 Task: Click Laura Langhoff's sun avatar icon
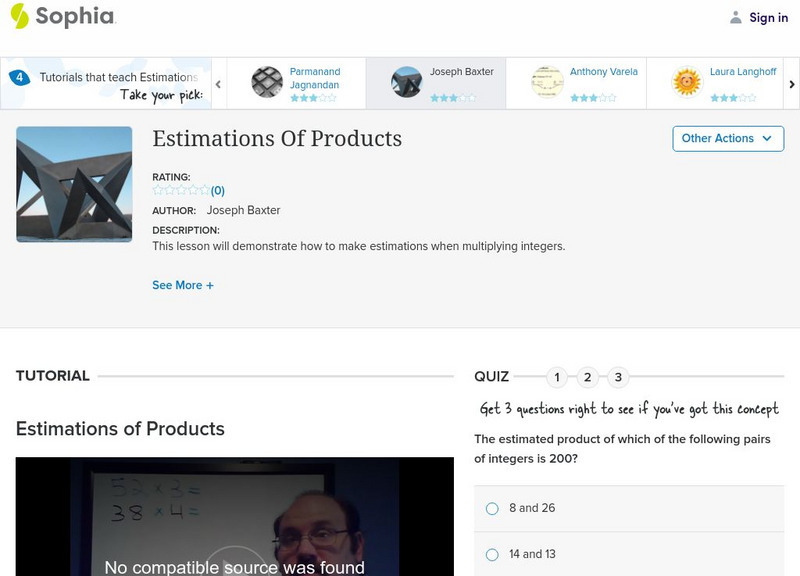click(x=687, y=82)
